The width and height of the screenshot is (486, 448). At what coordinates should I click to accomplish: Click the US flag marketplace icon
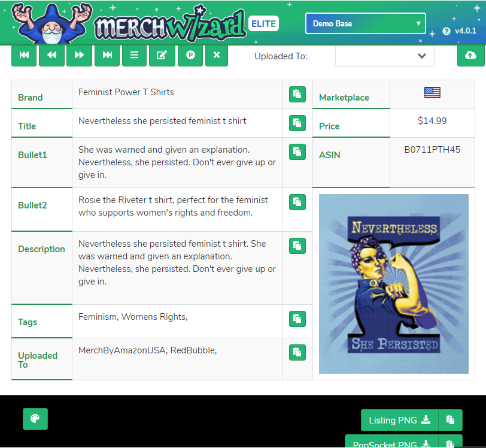[432, 92]
